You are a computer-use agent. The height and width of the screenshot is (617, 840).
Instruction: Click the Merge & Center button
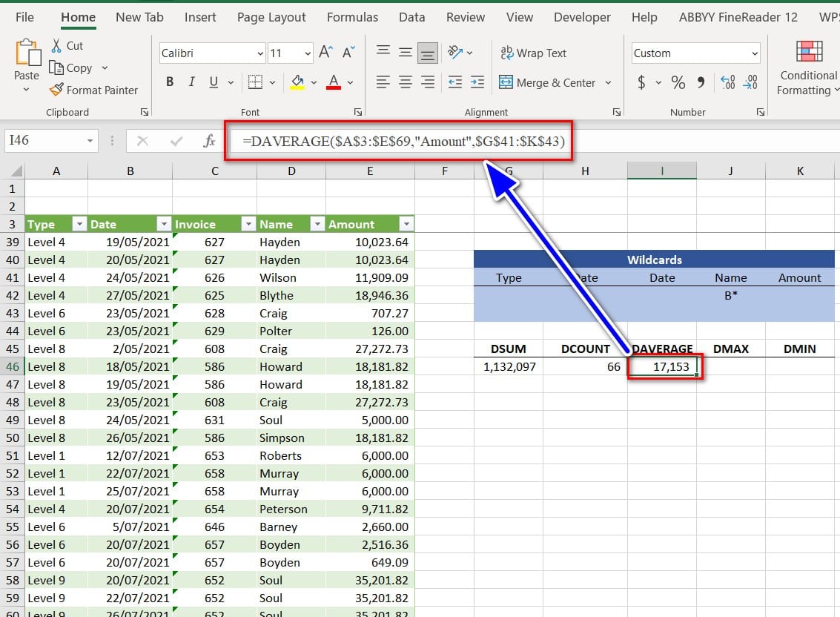click(x=547, y=82)
